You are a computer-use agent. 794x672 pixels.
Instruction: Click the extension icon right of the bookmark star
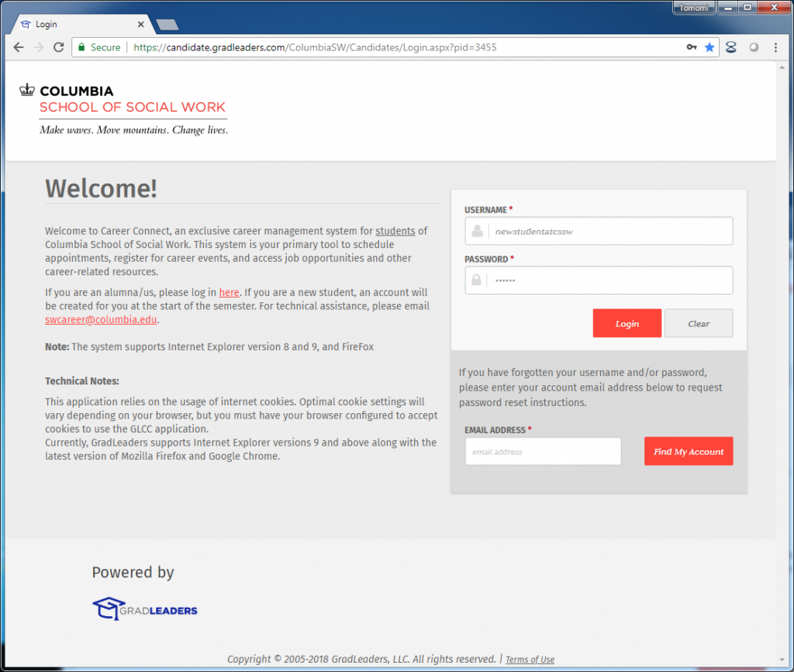(x=730, y=47)
